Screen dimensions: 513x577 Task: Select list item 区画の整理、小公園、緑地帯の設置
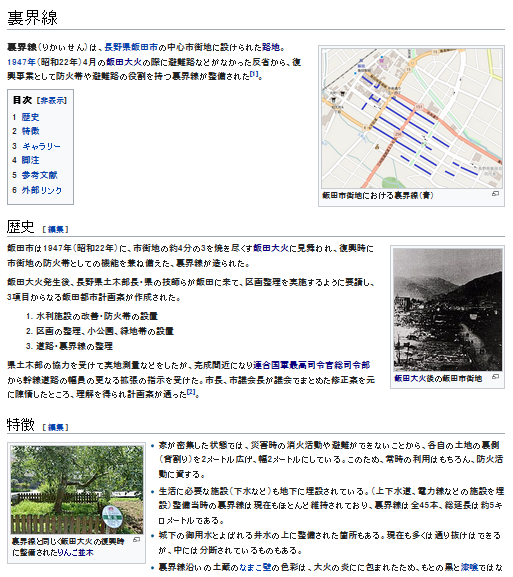pos(105,331)
